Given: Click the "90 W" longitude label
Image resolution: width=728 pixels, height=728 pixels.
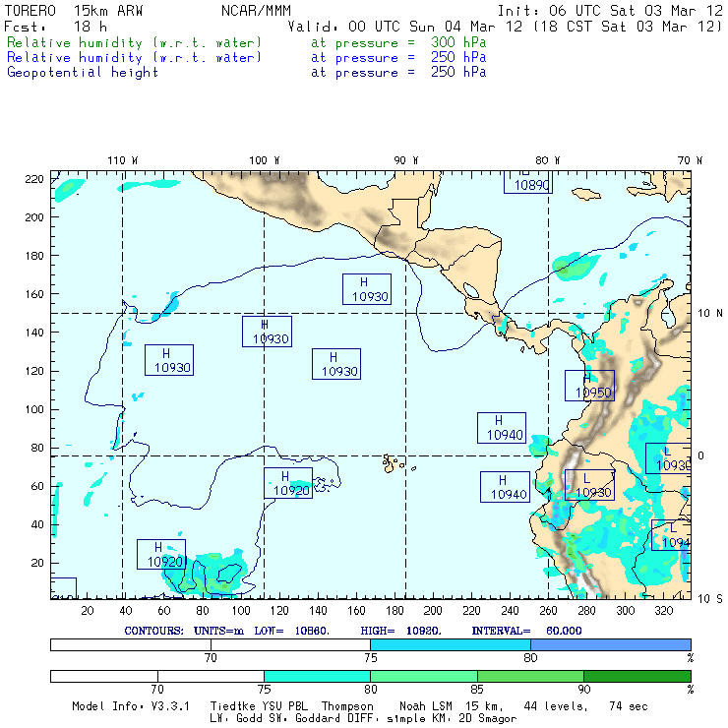Looking at the screenshot, I should pyautogui.click(x=405, y=160).
